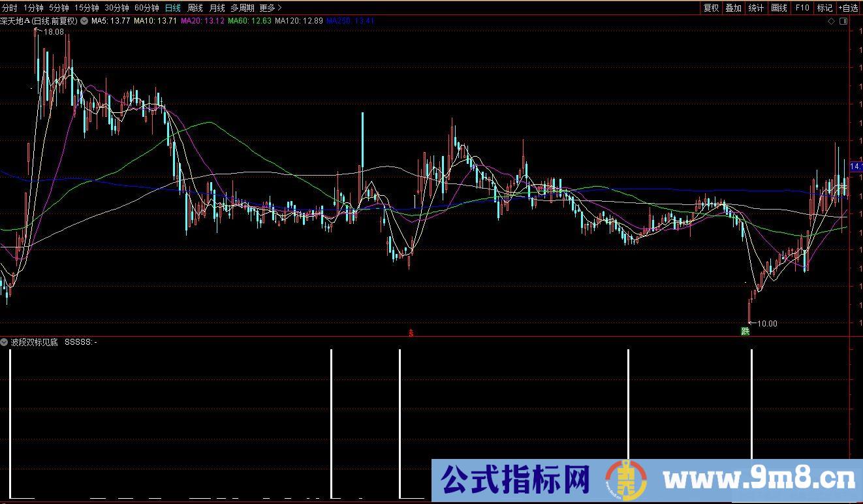Viewport: 863px width, 504px height.
Task: Switch to 月线 monthly chart
Action: (x=217, y=8)
